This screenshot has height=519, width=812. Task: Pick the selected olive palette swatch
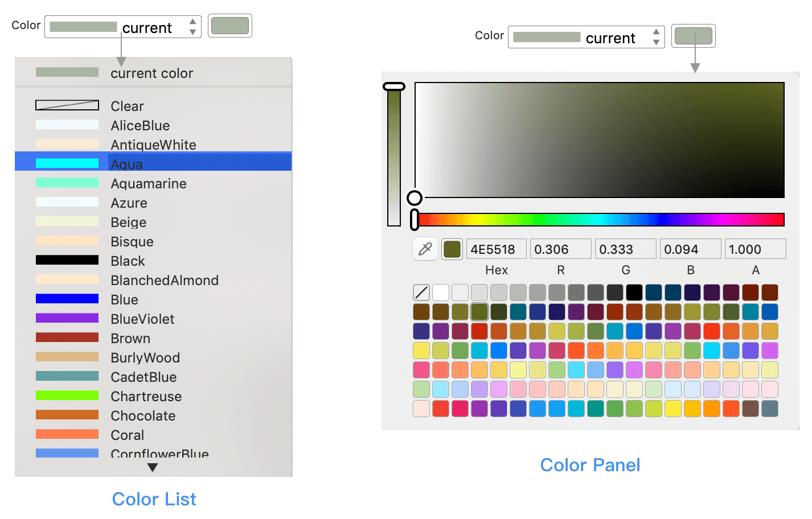point(479,312)
